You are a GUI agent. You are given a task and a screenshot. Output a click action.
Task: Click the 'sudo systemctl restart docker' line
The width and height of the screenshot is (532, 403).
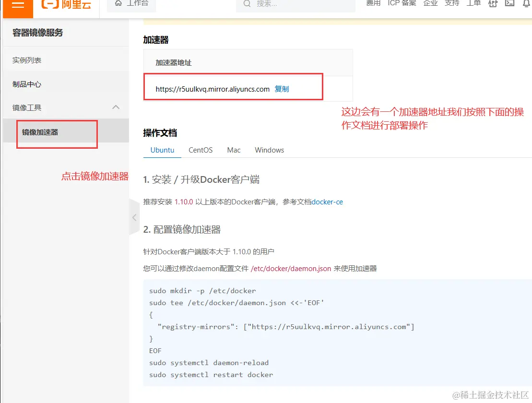pos(211,375)
